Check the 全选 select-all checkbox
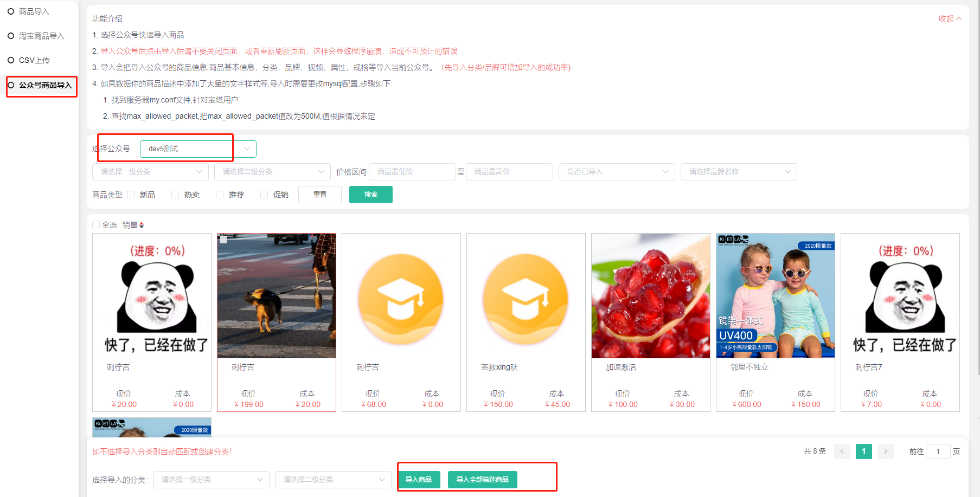Viewport: 980px width, 497px height. (96, 224)
